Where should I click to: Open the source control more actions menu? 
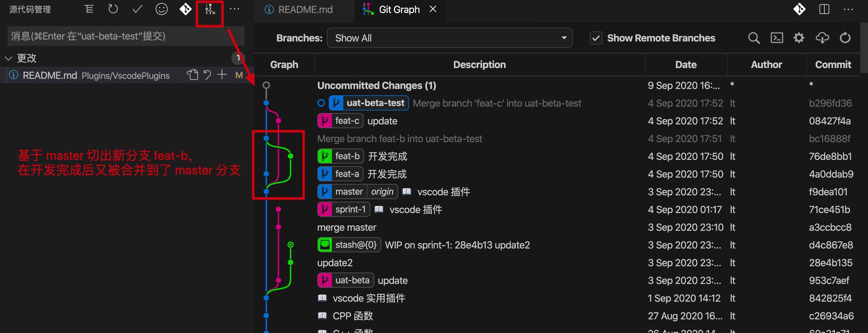point(234,9)
